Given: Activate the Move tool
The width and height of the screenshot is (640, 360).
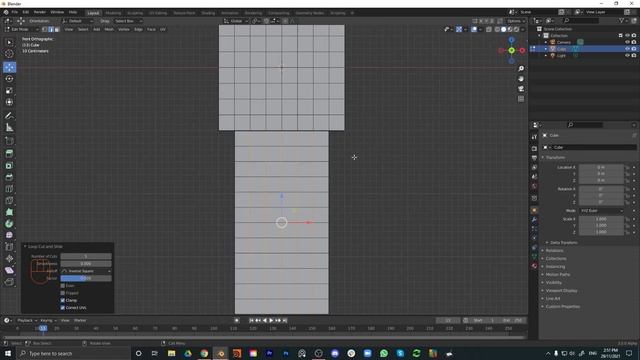Looking at the screenshot, I should tap(9, 67).
